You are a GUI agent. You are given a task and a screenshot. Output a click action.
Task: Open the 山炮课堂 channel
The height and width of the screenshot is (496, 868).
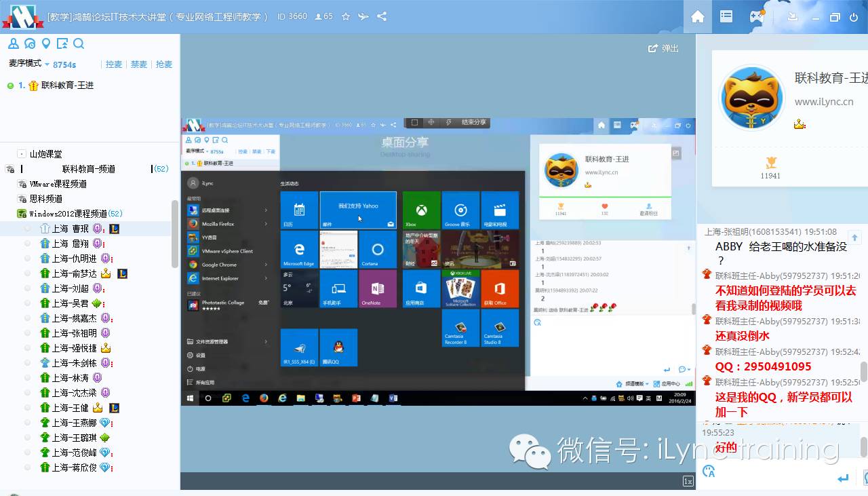[x=45, y=154]
